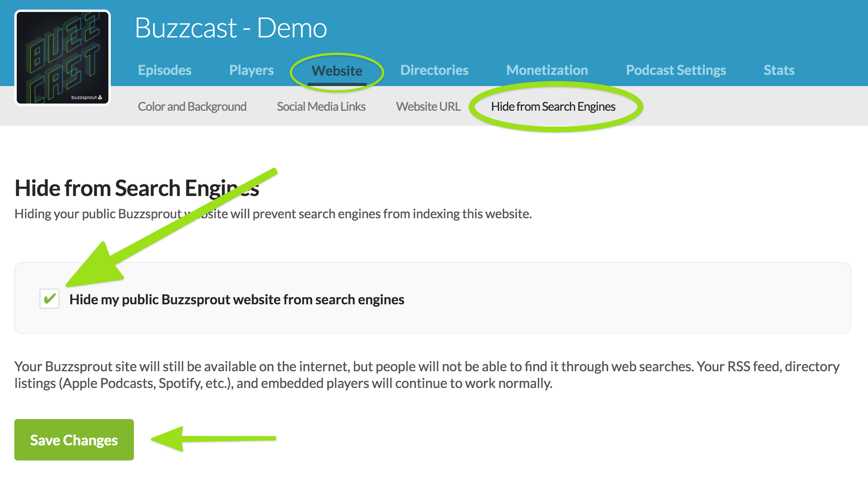Click the Buzzcast - Demo podcast title

[231, 28]
